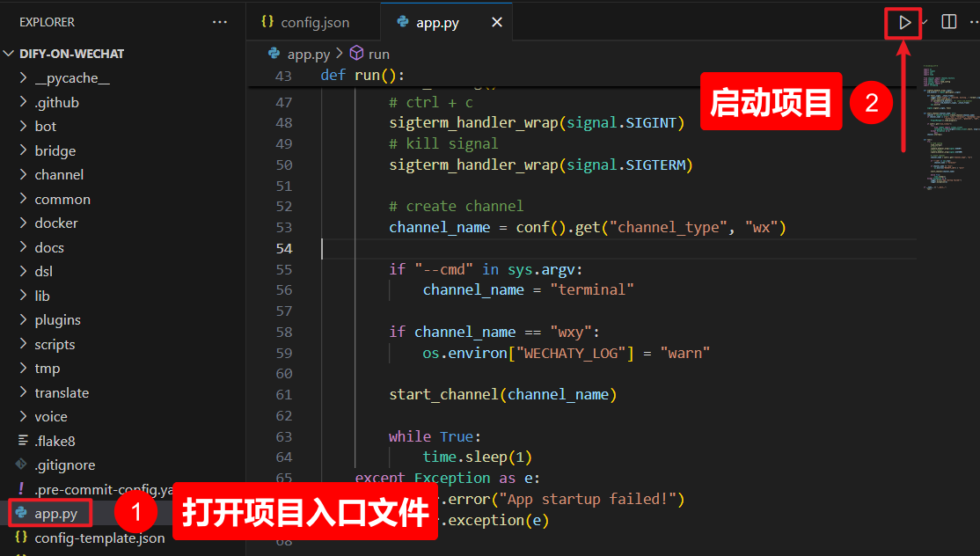Click JSON braces icon of config-template.json
The image size is (980, 556).
point(20,538)
